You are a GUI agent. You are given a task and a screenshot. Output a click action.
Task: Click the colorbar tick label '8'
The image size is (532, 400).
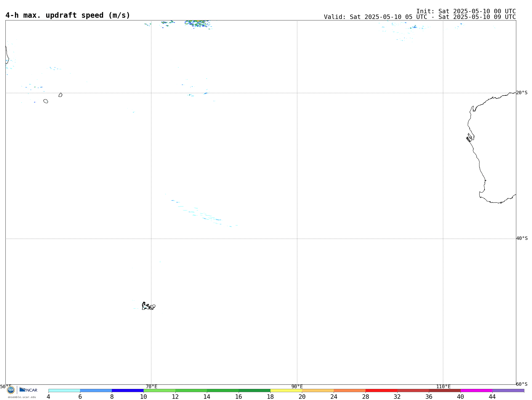[x=112, y=397]
